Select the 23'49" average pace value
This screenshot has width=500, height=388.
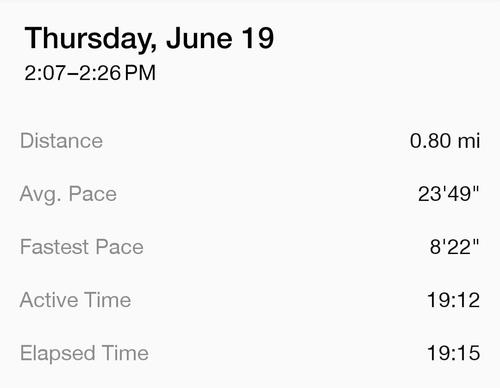coord(448,194)
